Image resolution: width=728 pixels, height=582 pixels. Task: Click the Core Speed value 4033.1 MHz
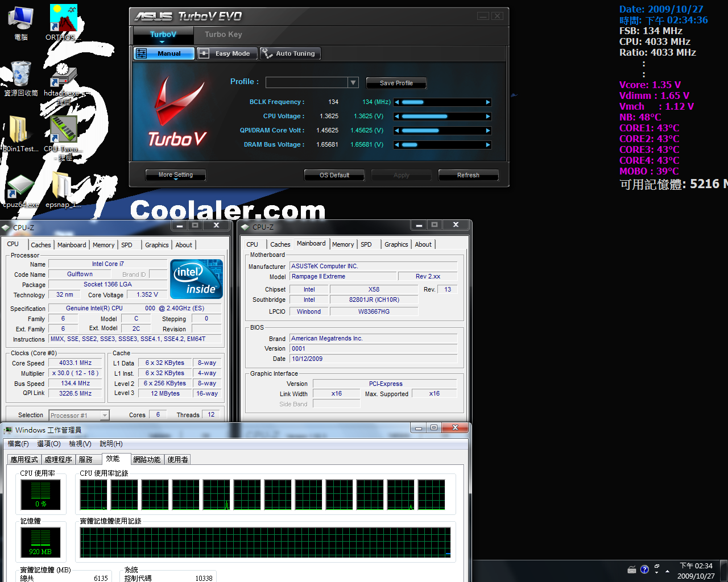(76, 363)
